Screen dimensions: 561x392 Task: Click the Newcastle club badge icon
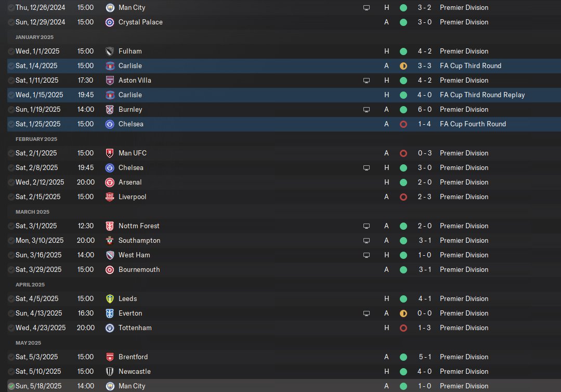tap(110, 372)
